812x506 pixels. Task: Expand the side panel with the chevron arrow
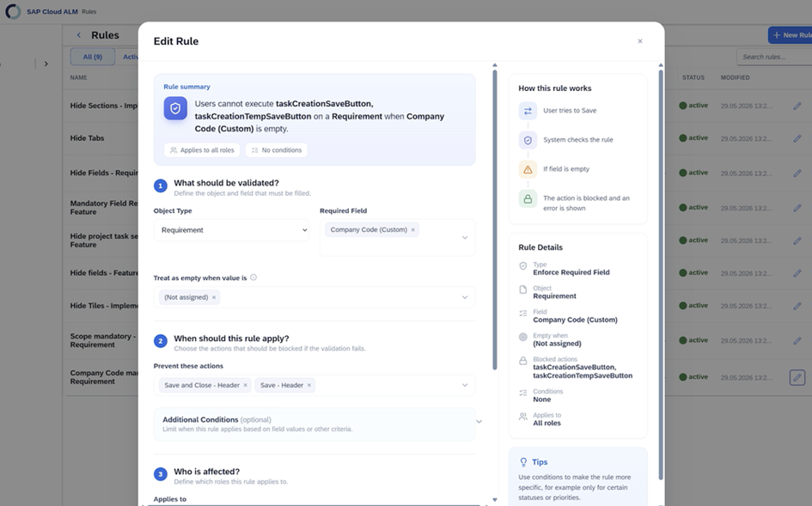[x=46, y=64]
